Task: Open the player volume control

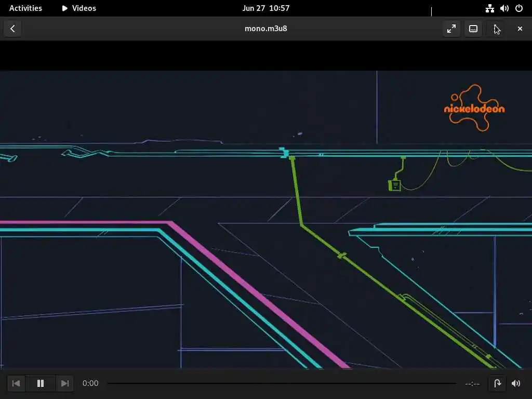Action: (516, 383)
